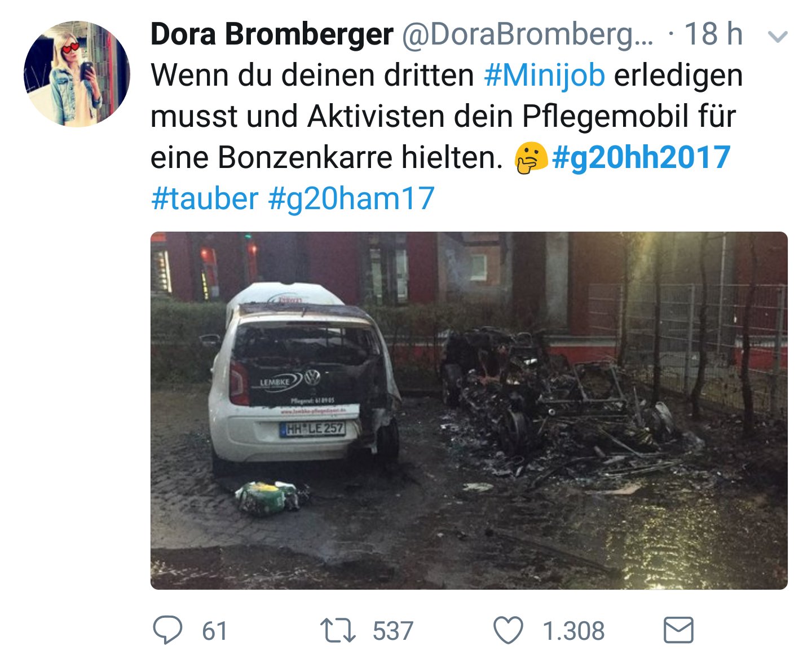Click the 61 replies count
Viewport: 812px width, 668px height.
click(x=215, y=631)
